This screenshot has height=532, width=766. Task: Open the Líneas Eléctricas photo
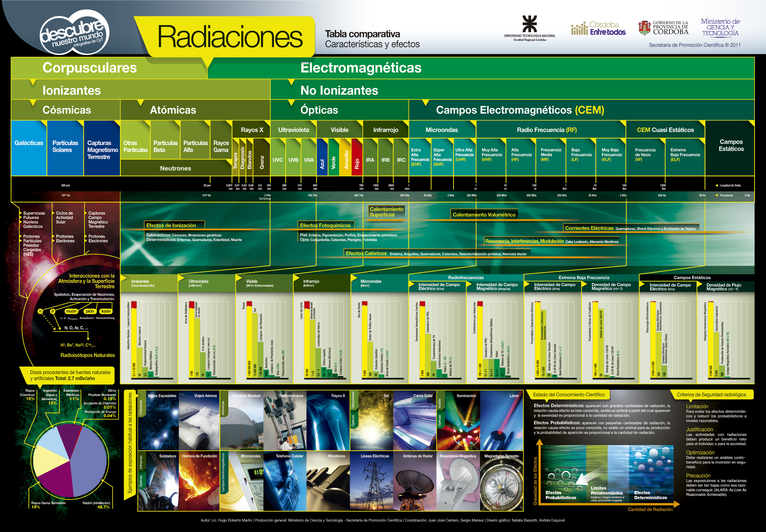click(x=372, y=481)
